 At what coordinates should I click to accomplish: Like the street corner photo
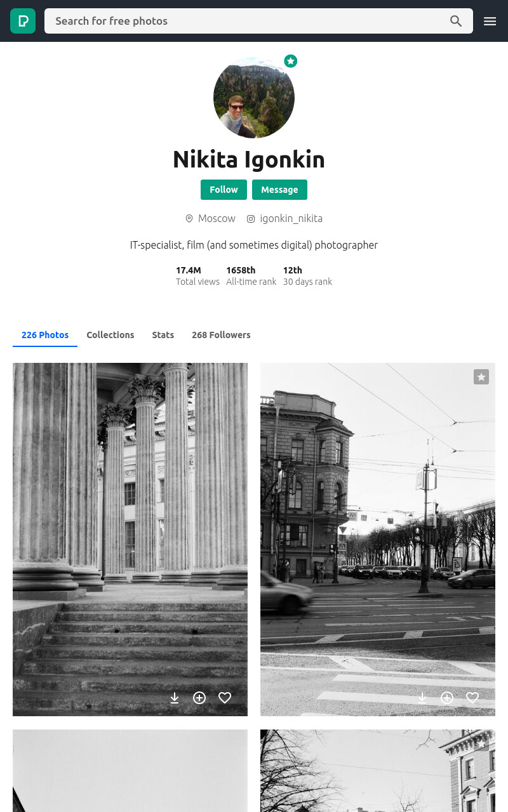(x=472, y=698)
